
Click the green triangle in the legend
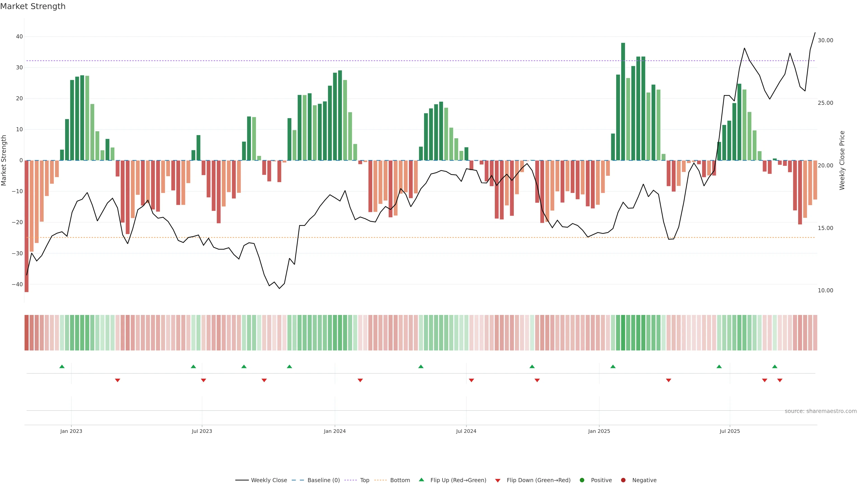tap(421, 480)
